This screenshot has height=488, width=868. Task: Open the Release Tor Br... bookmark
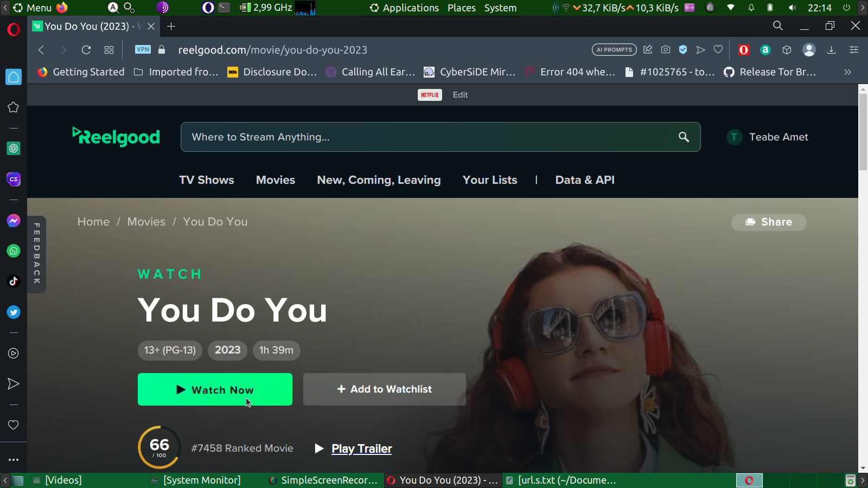(770, 72)
